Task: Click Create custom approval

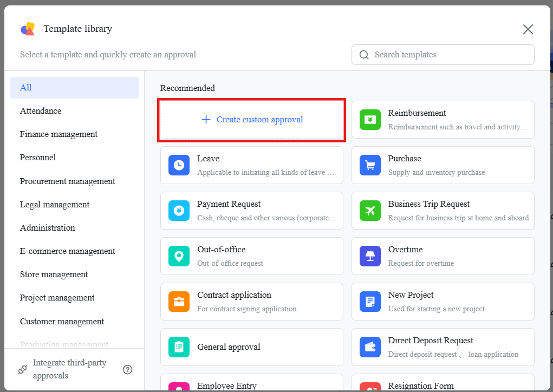Action: [252, 120]
